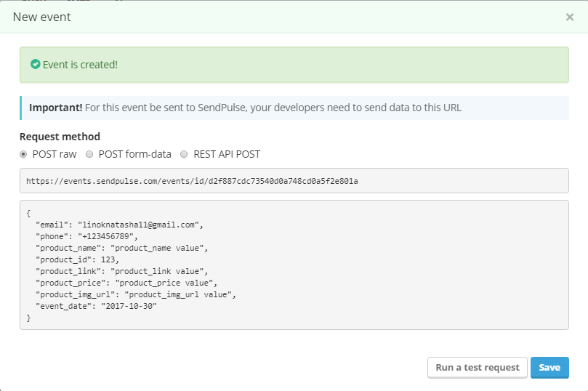Select the POST raw request method

(24, 154)
